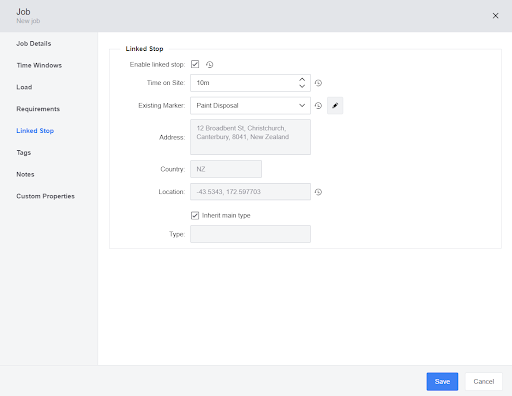
Task: Open the Job Details section
Action: [34, 44]
